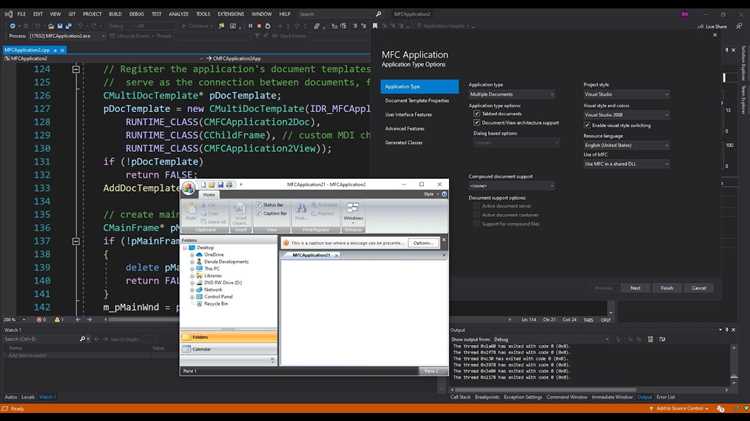Click the Finish button
750x421 pixels.
[x=667, y=288]
